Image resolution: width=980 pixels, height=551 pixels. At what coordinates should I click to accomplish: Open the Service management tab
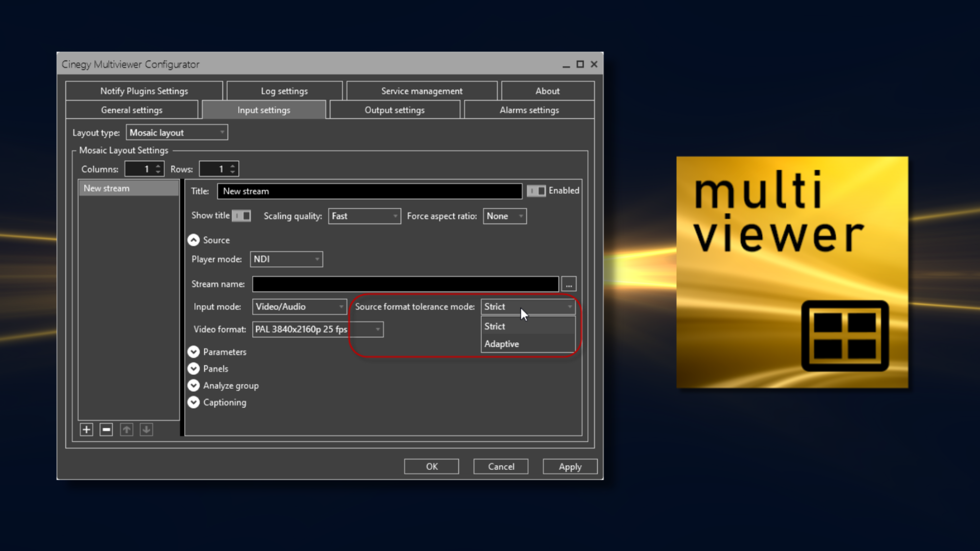(422, 90)
